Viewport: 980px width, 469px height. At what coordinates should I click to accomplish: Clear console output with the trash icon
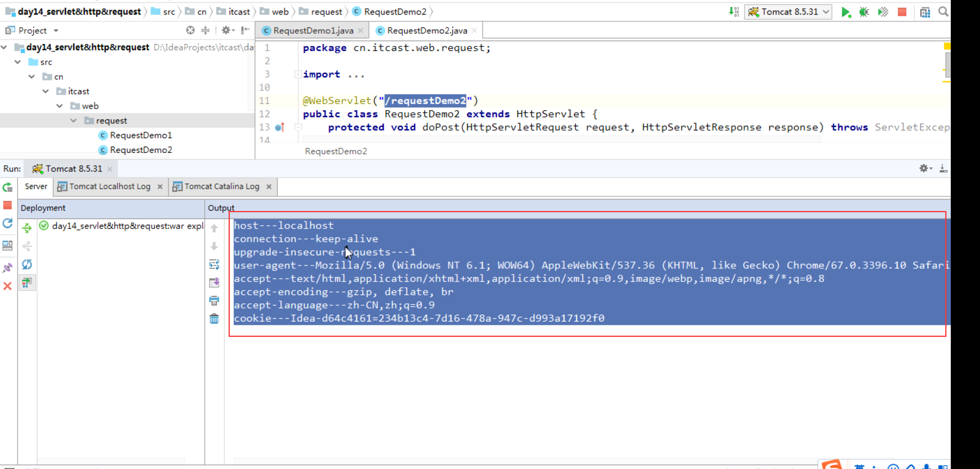[x=214, y=319]
